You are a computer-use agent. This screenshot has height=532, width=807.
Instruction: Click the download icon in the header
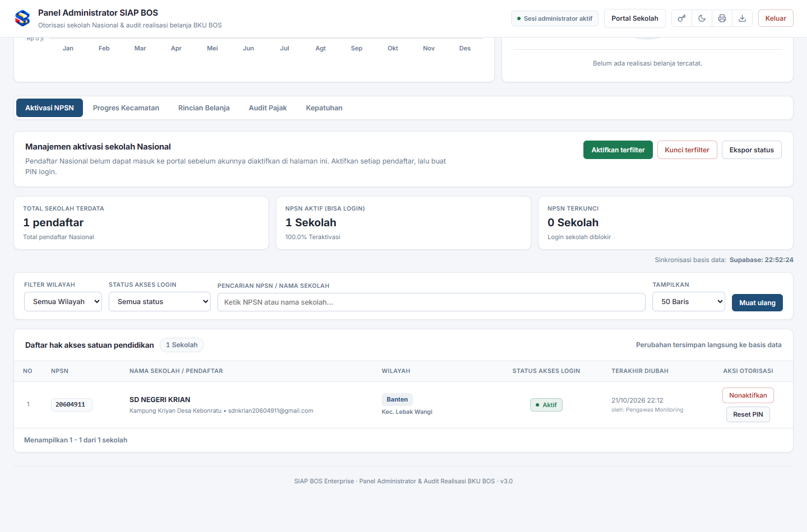[742, 18]
